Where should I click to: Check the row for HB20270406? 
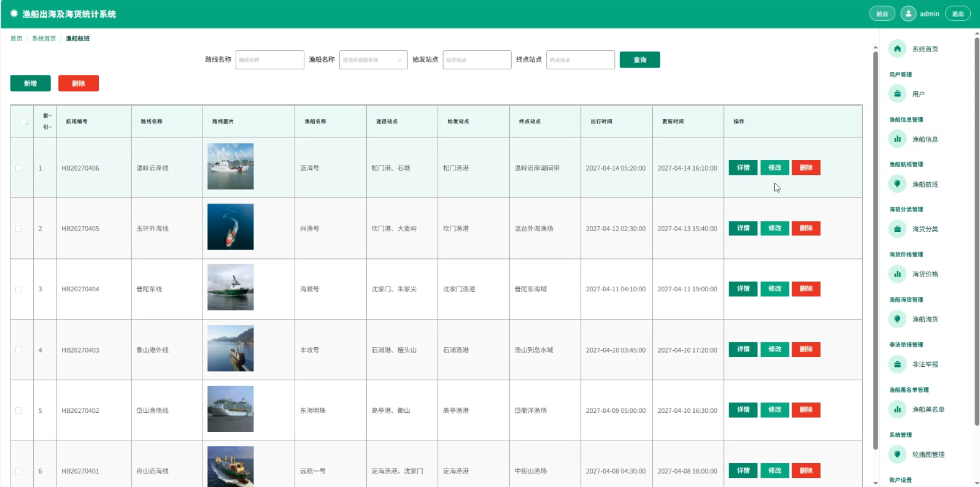18,168
